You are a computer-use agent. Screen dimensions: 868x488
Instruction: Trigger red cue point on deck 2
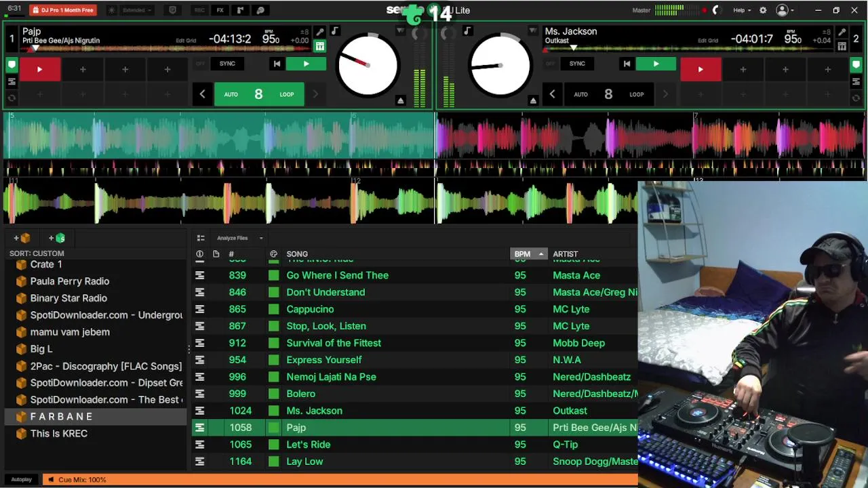(701, 69)
